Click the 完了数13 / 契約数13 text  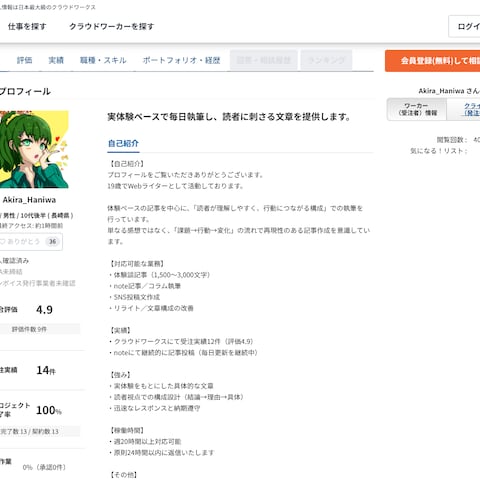[29, 431]
